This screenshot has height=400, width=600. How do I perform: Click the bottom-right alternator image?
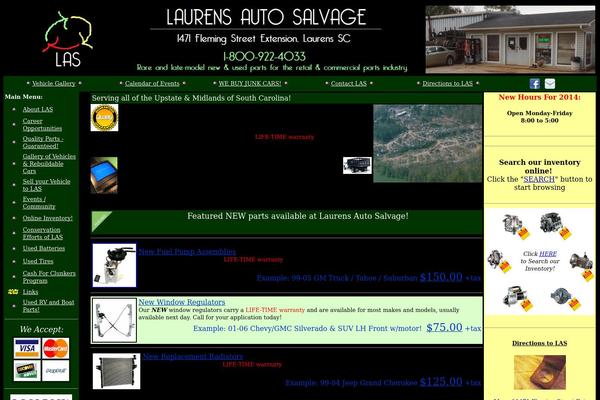tap(566, 299)
